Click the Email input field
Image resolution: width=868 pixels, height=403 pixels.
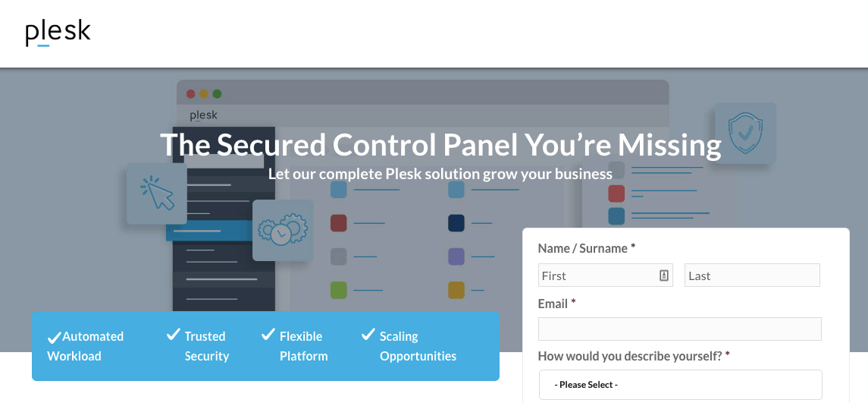pyautogui.click(x=679, y=329)
